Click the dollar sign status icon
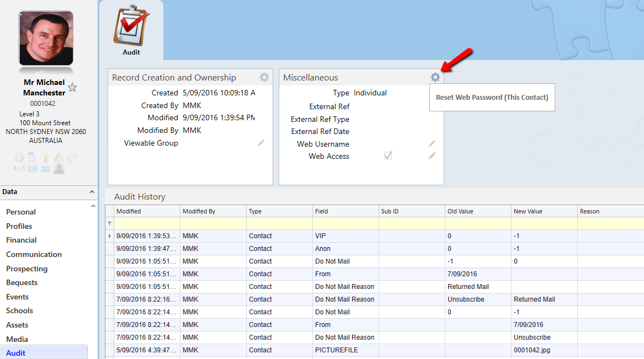Image resolution: width=644 pixels, height=359 pixels. 19,158
